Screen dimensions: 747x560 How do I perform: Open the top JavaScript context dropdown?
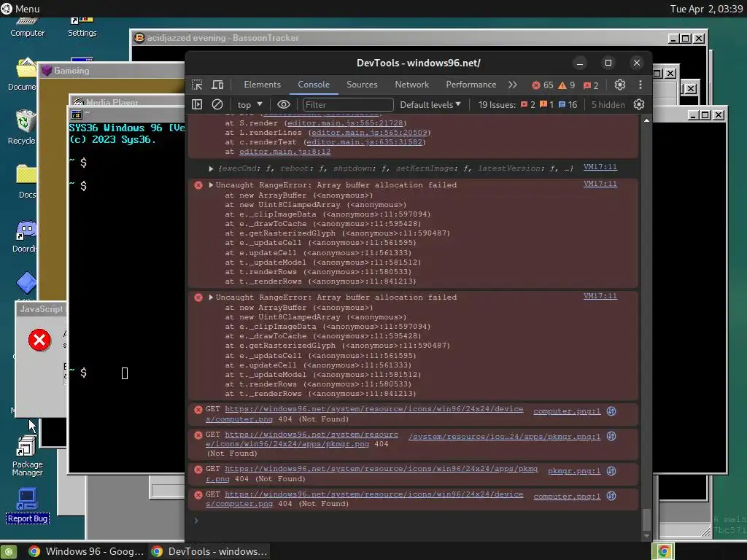[250, 105]
